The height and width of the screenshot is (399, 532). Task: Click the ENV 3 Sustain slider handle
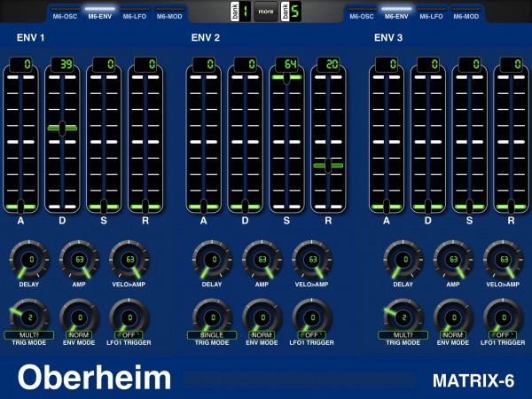point(470,207)
